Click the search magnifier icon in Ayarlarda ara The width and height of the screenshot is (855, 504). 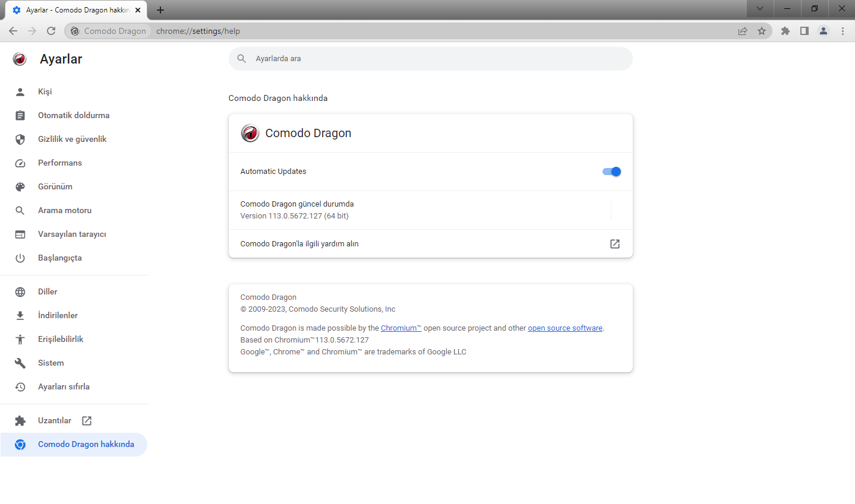[x=242, y=58]
